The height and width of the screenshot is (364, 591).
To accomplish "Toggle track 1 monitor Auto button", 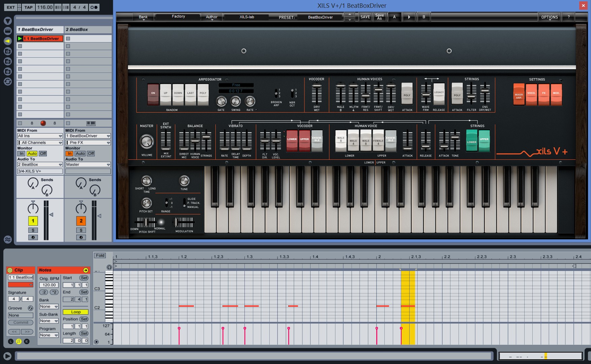I will point(32,153).
